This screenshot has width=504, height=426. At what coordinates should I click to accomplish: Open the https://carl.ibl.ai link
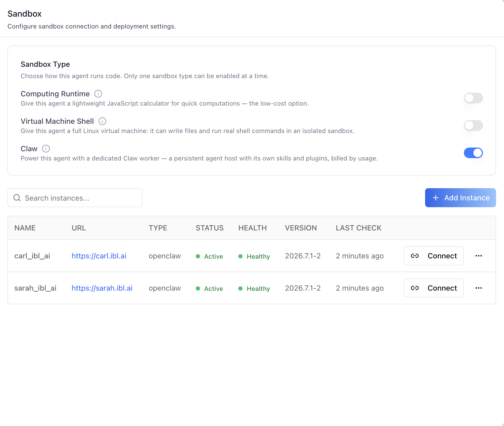(99, 256)
